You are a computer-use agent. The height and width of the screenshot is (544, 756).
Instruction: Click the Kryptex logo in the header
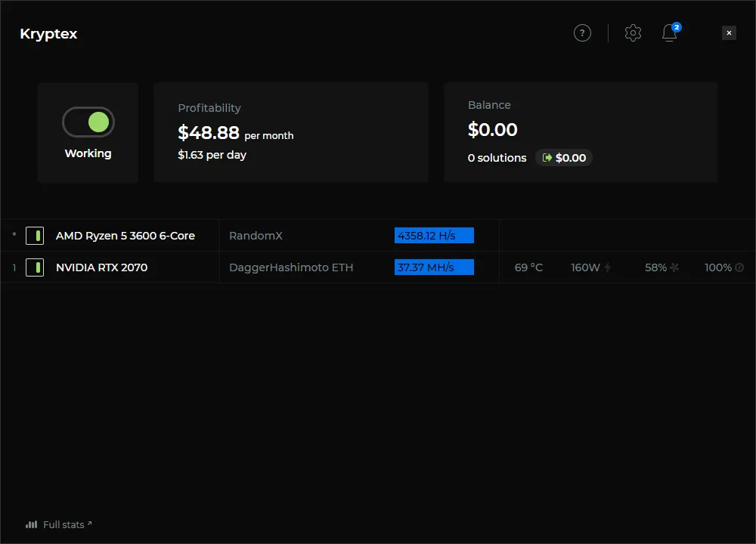point(48,33)
